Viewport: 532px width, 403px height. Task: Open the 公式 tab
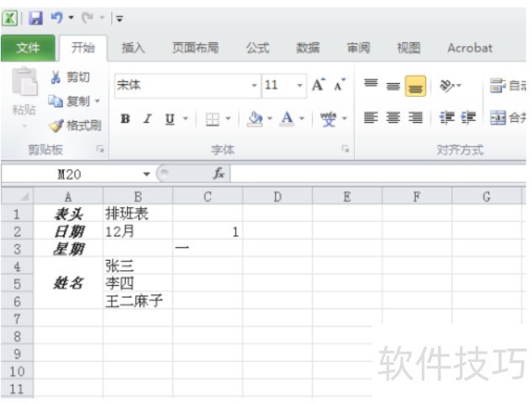coord(258,48)
